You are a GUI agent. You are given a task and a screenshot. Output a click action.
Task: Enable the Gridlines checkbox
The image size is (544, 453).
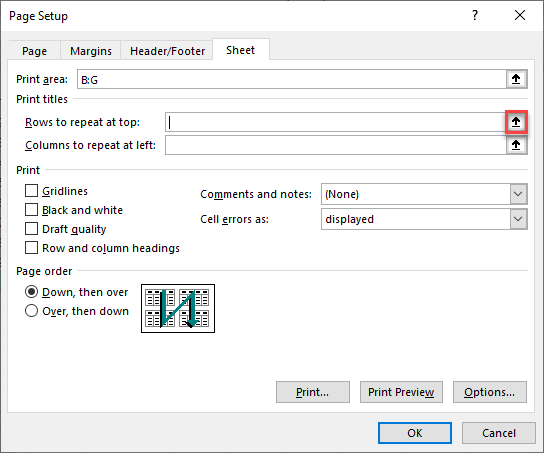(32, 191)
